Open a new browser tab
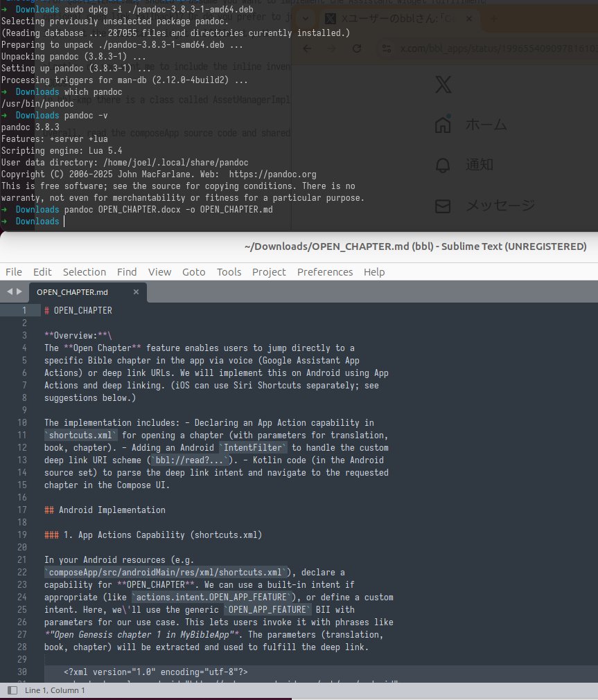 point(494,19)
